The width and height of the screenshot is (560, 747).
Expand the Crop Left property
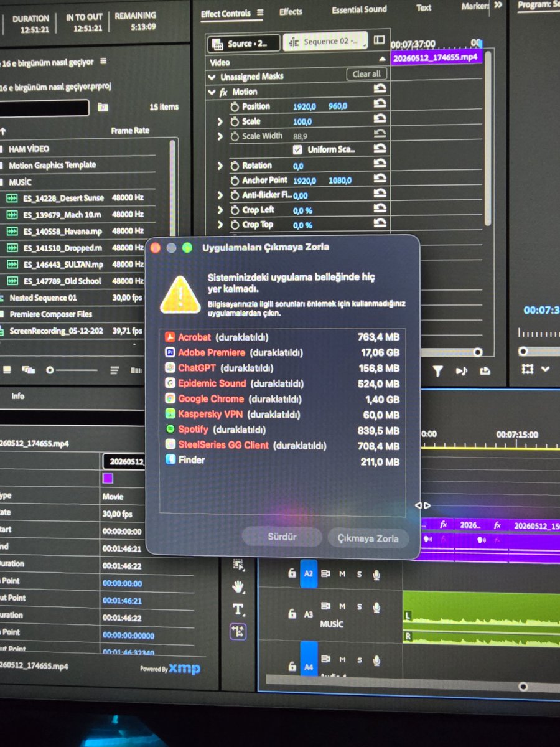pyautogui.click(x=220, y=210)
